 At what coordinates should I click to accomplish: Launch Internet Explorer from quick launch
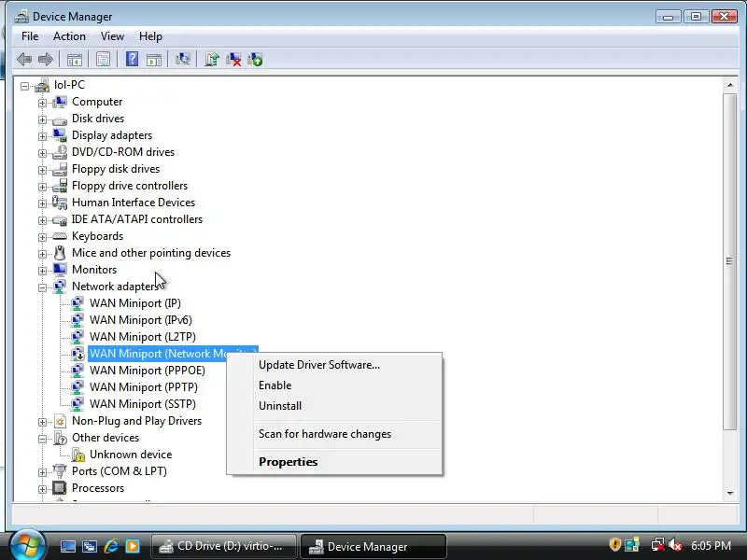coord(111,546)
